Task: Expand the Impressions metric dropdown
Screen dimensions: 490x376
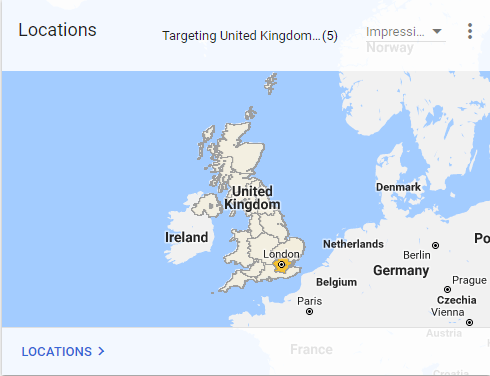Action: [405, 32]
